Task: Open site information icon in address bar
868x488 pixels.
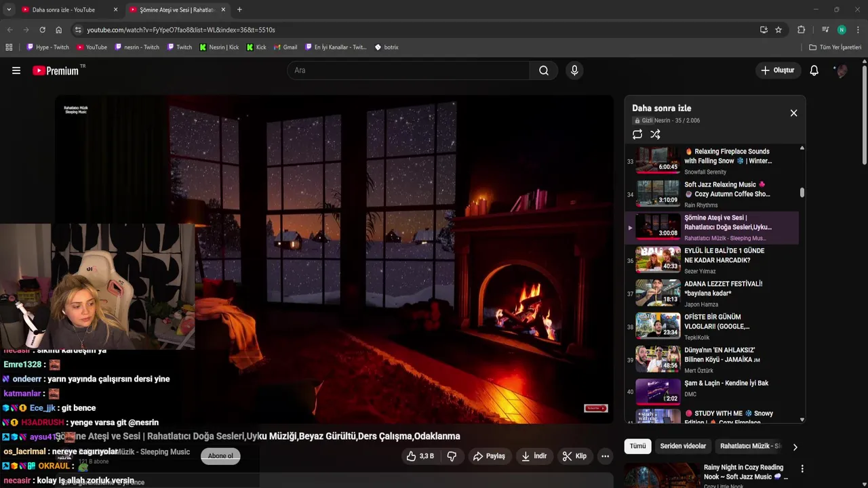Action: pyautogui.click(x=78, y=30)
